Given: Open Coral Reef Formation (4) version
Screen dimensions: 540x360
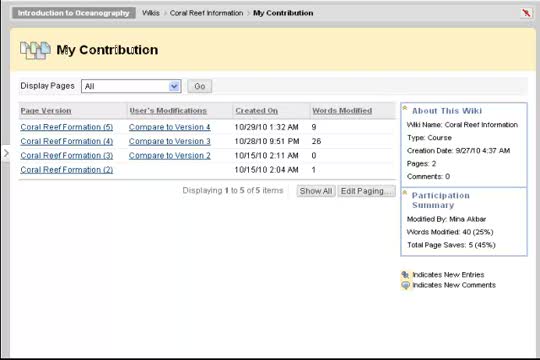Looking at the screenshot, I should (67, 141).
